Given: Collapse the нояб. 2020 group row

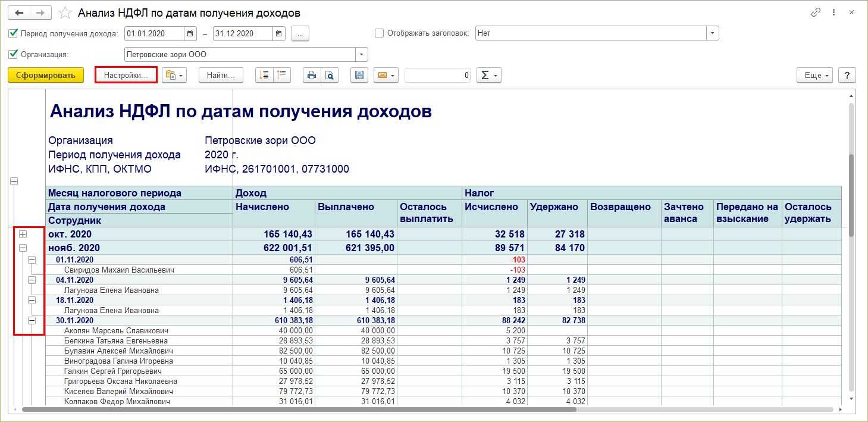Looking at the screenshot, I should point(23,248).
